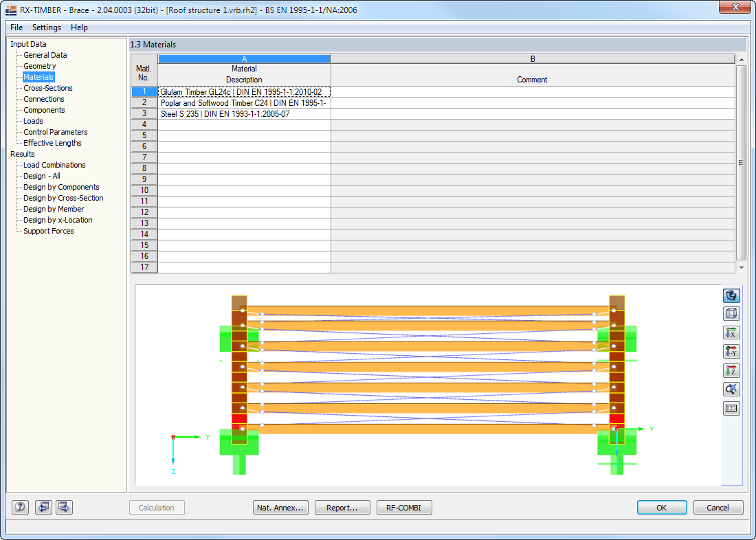Select the Materials tree entry
This screenshot has height=540, width=756.
38,77
